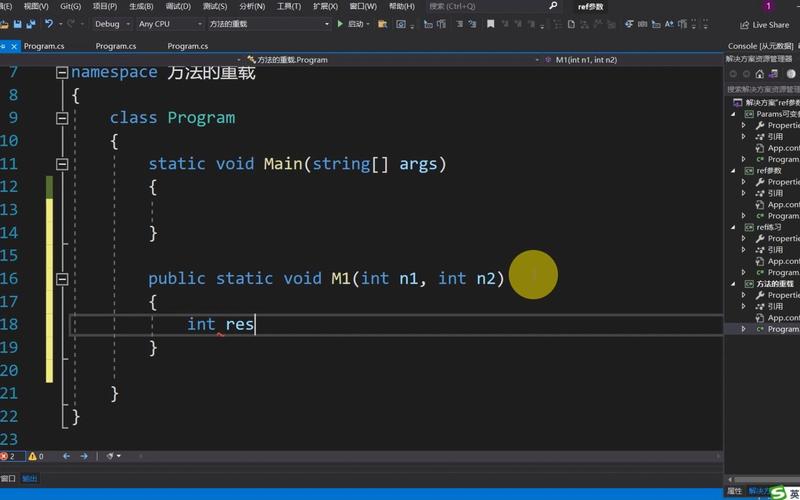
Task: Collapse the ref参数 project node
Action: (x=733, y=171)
